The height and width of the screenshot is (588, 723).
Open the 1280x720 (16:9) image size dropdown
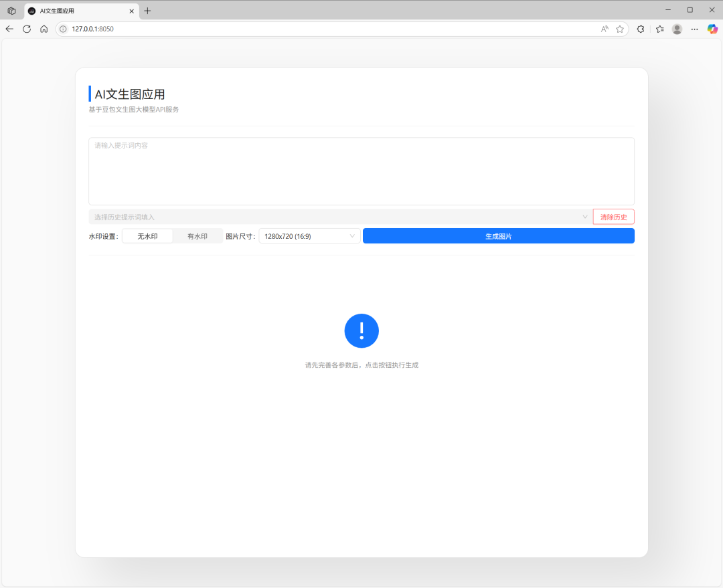[309, 235]
